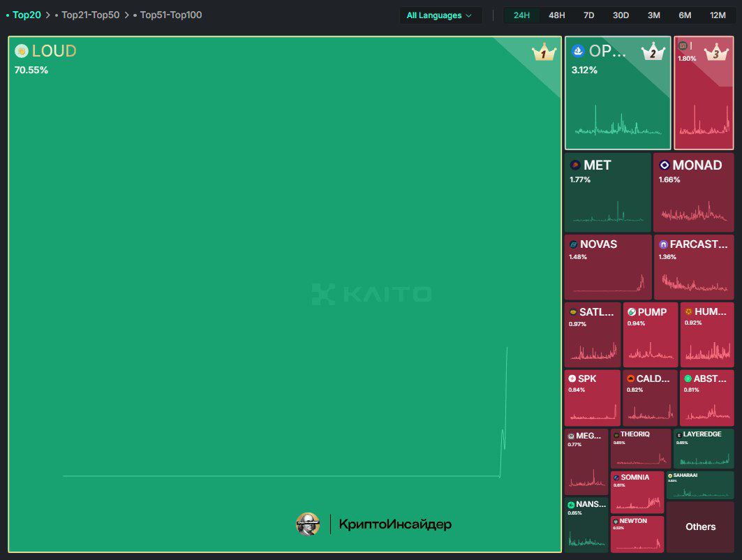Image resolution: width=742 pixels, height=560 pixels.
Task: Open the Others tile
Action: pyautogui.click(x=700, y=527)
